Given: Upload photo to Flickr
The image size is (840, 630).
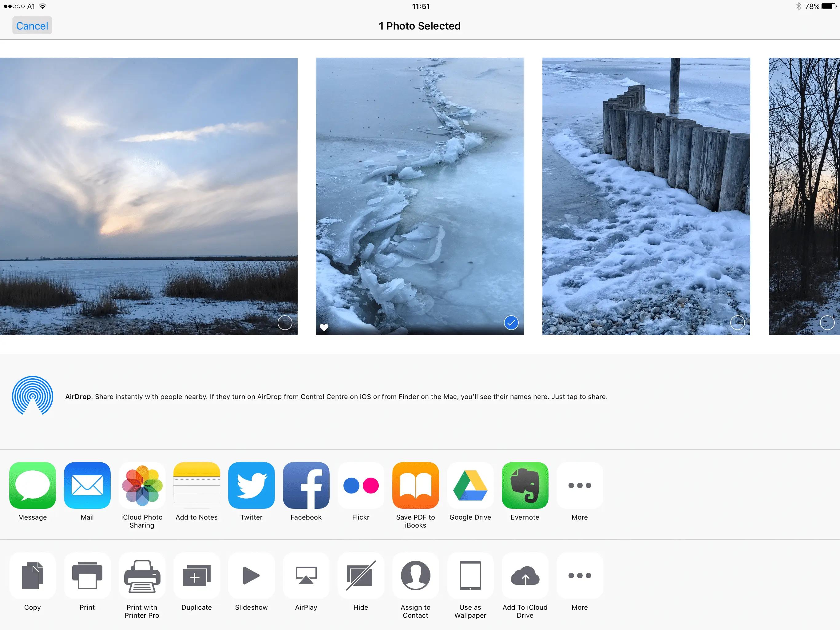Looking at the screenshot, I should (360, 485).
